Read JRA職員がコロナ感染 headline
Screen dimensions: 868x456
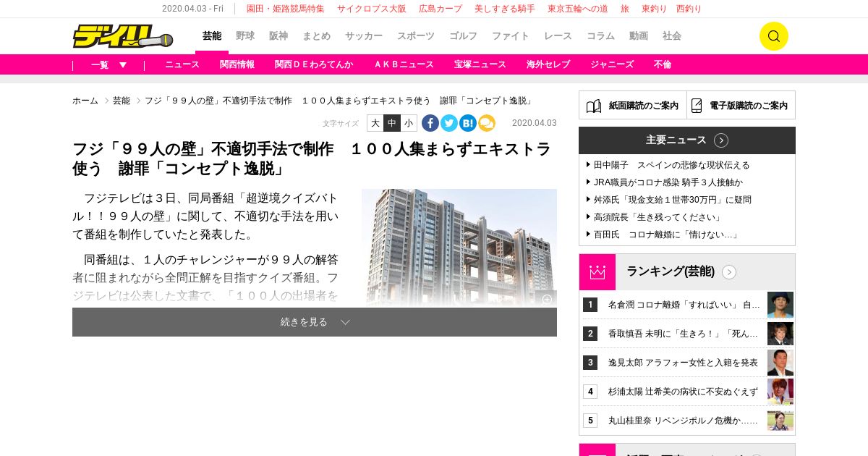pos(668,182)
